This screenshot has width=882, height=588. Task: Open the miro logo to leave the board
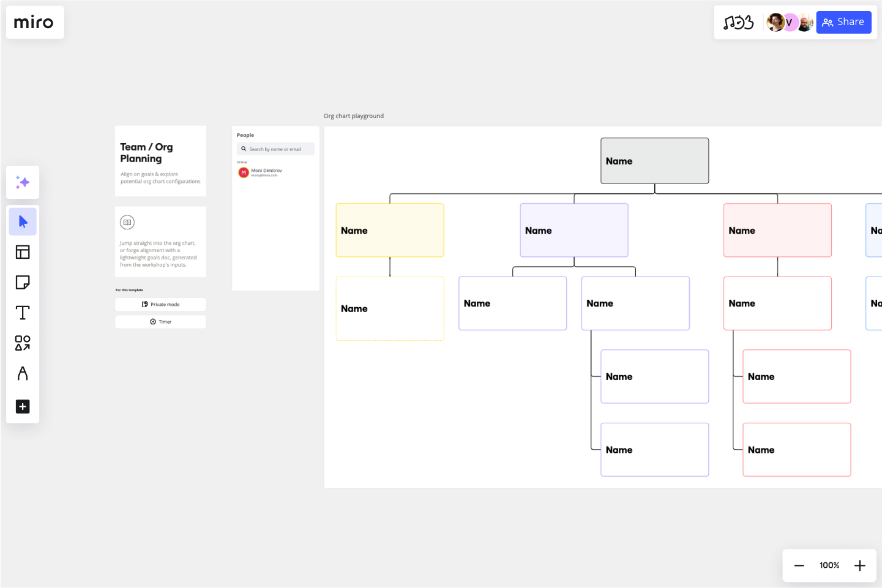pyautogui.click(x=34, y=22)
